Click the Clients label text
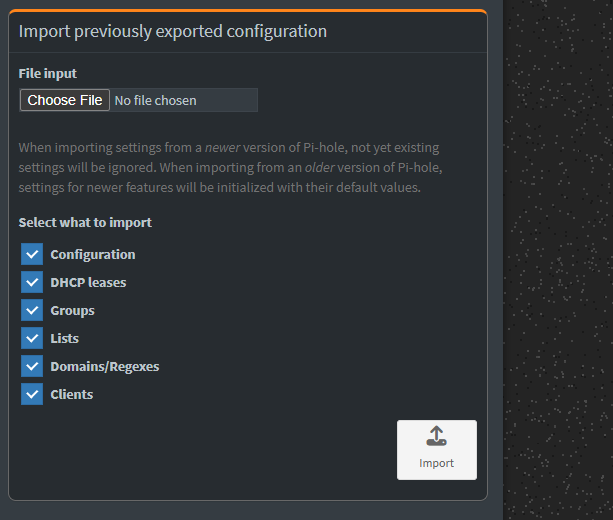Screen dimensions: 613x520 72,395
